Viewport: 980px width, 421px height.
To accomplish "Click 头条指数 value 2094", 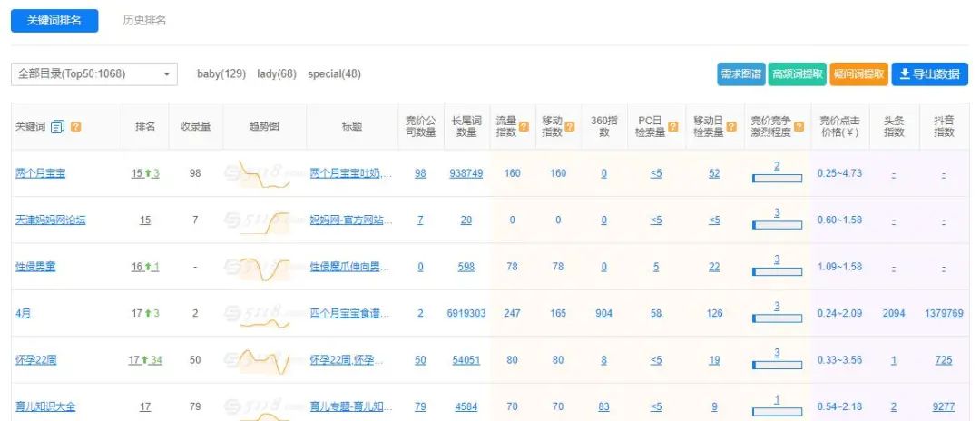I will pyautogui.click(x=894, y=314).
